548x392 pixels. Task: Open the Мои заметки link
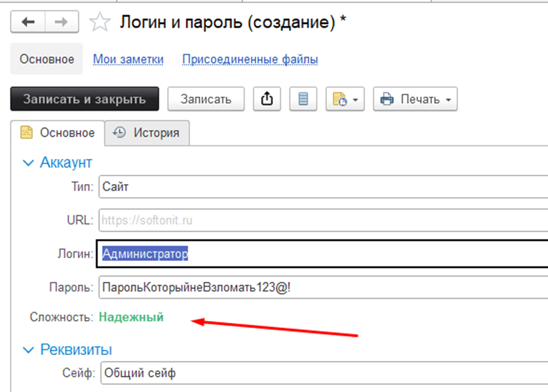coord(127,59)
